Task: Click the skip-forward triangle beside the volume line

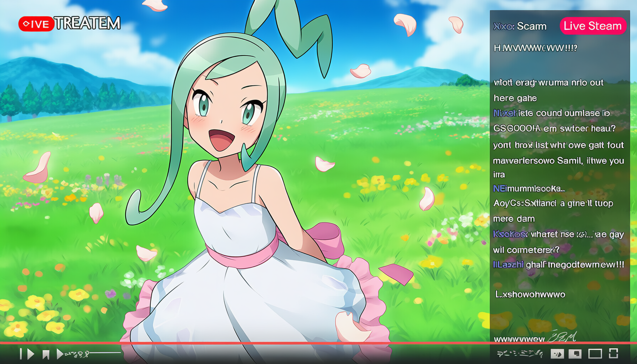Action: (x=60, y=354)
